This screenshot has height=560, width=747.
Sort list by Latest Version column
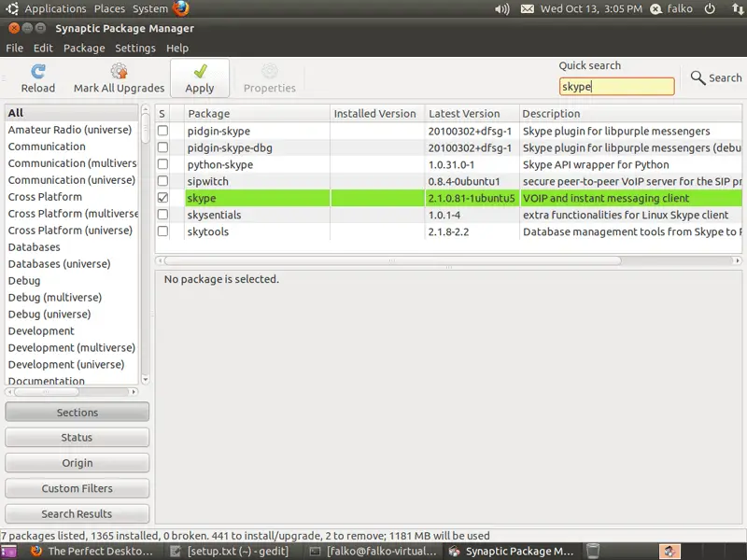pyautogui.click(x=464, y=113)
